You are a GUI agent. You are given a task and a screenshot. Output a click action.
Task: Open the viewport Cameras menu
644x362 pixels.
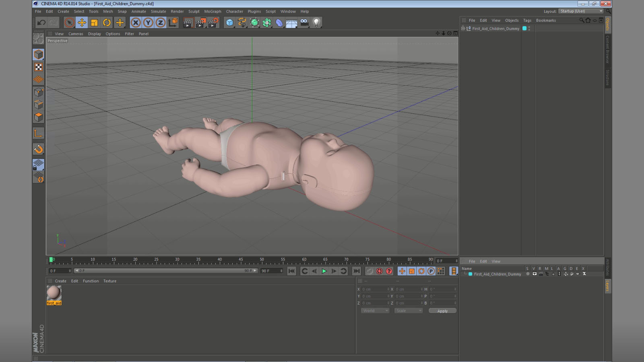[76, 34]
